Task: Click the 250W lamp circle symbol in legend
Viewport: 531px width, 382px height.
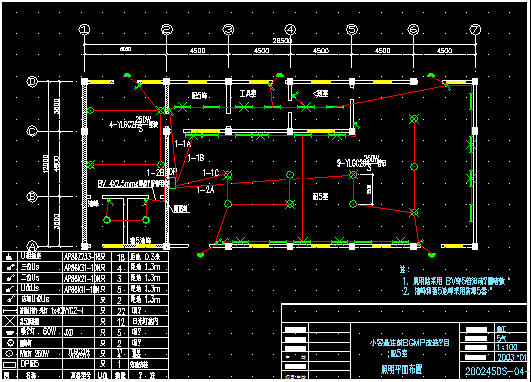Action: pyautogui.click(x=10, y=353)
